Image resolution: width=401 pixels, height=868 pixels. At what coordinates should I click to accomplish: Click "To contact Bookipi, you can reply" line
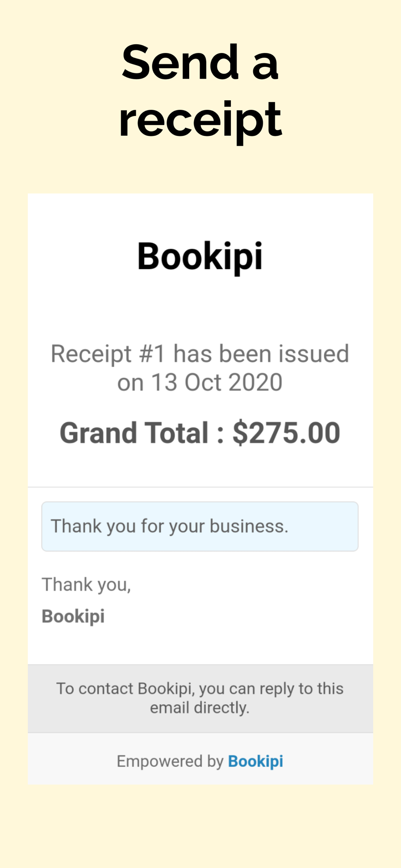point(200,689)
